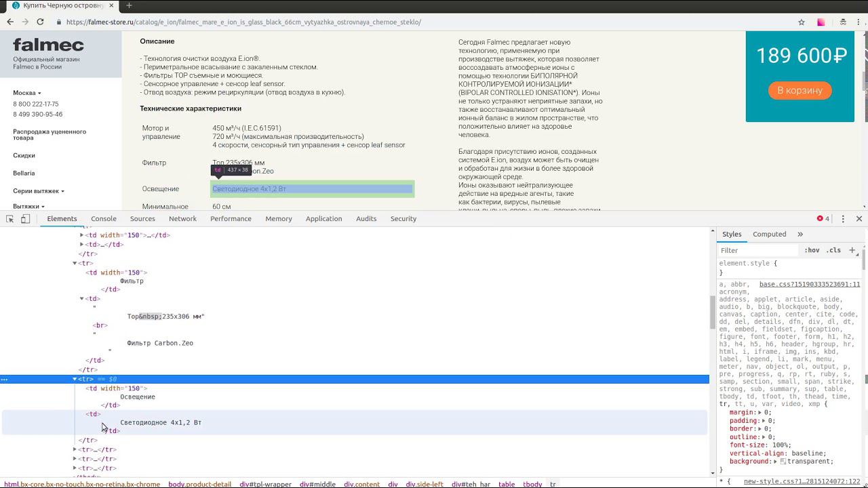
Task: Switch to the Sources tab
Action: click(142, 219)
